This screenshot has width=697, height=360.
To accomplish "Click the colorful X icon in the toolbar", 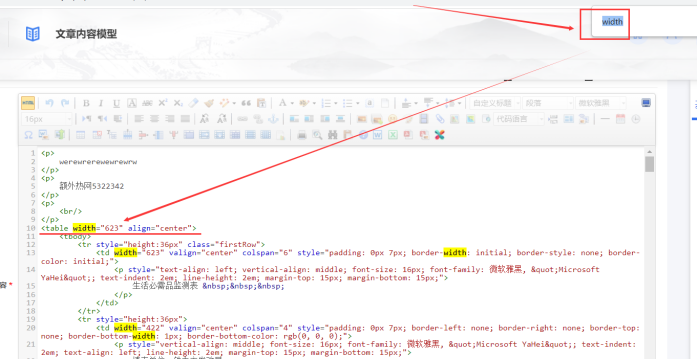I will click(440, 135).
